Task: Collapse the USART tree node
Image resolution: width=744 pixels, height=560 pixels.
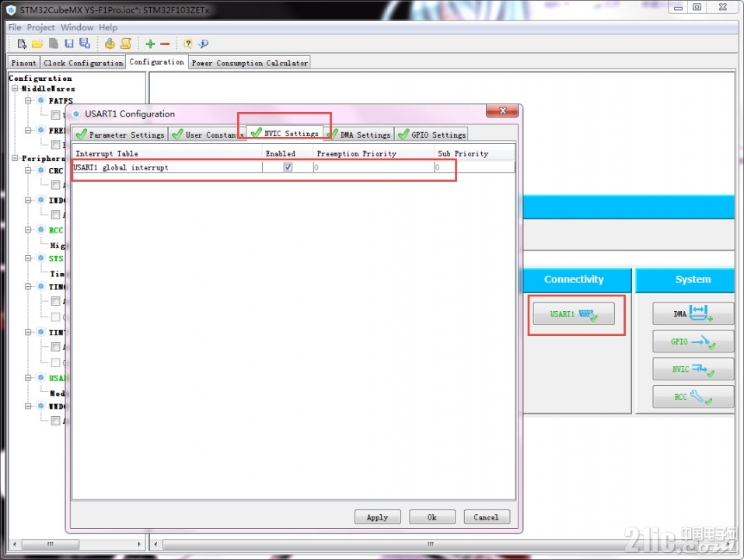Action: click(28, 378)
